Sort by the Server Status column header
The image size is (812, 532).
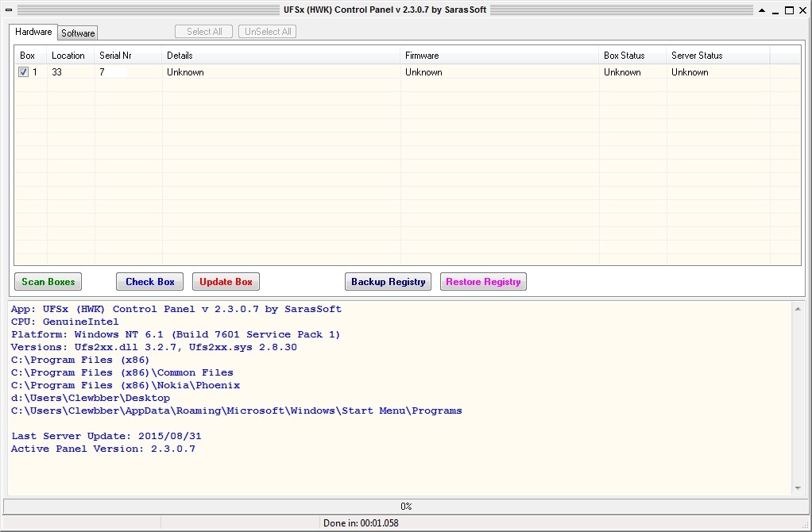click(x=718, y=56)
